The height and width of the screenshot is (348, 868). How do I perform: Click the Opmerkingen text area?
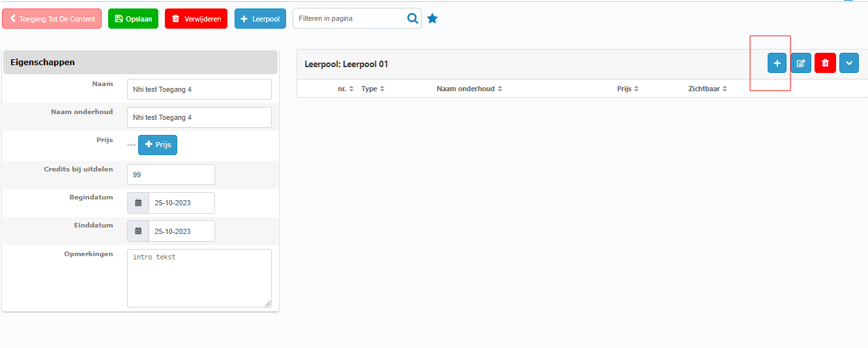pyautogui.click(x=199, y=278)
